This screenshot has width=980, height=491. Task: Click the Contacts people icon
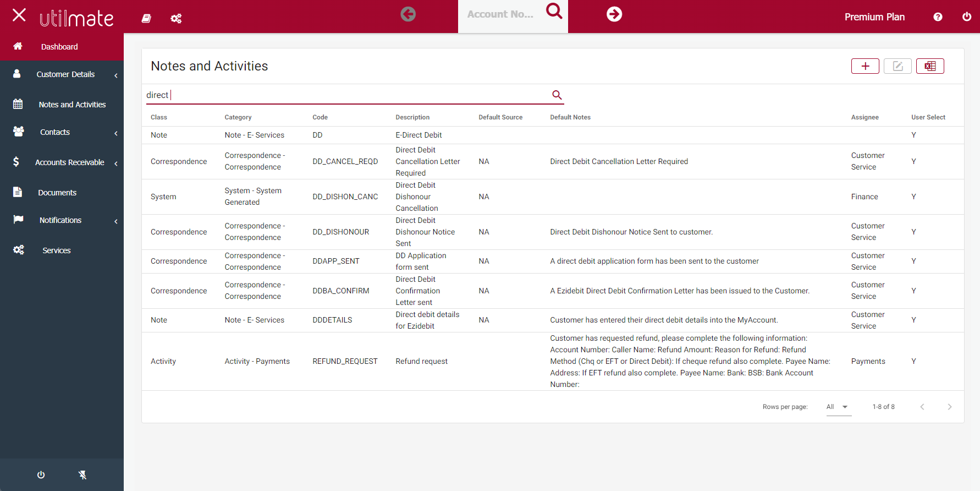[19, 131]
